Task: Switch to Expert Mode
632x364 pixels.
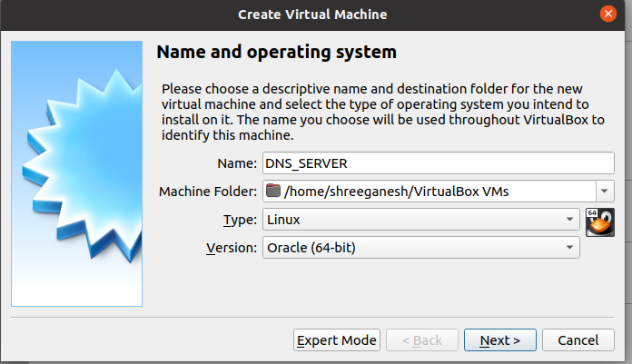Action: 337,340
